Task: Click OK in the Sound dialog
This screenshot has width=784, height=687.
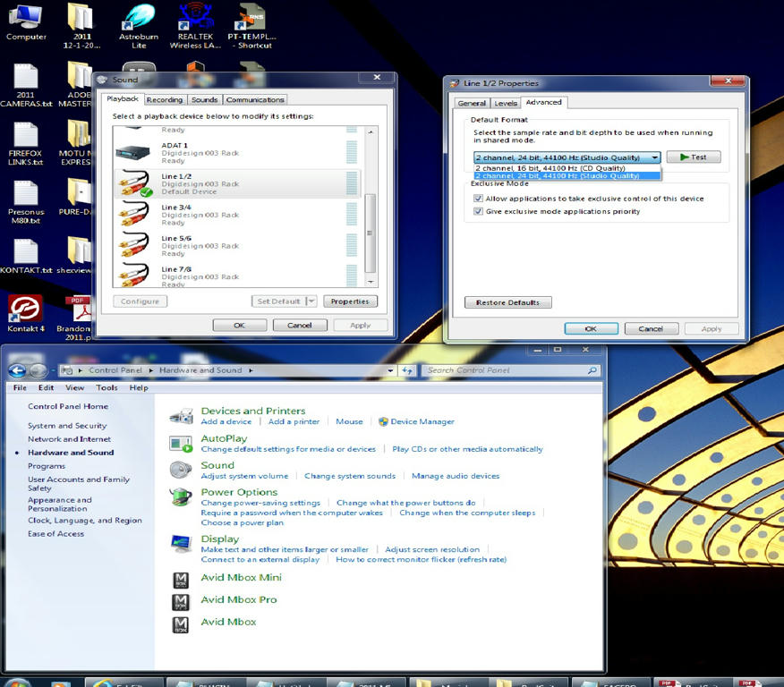Action: tap(240, 326)
